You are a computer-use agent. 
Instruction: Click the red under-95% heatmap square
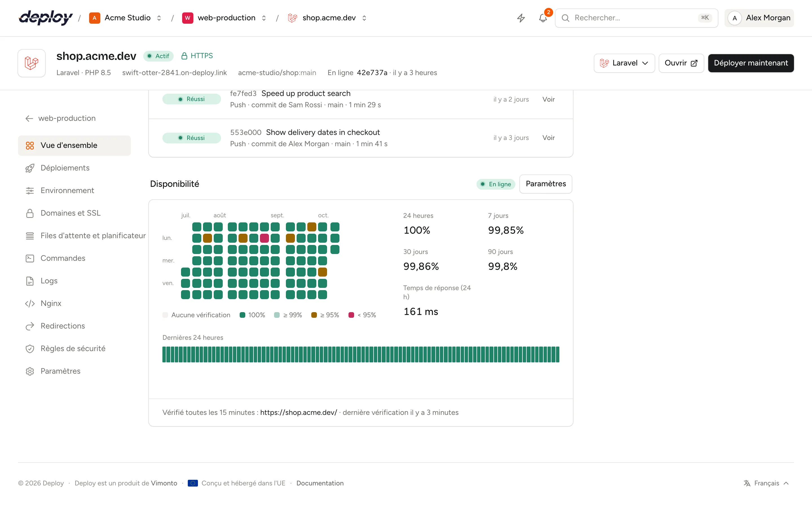[264, 238]
